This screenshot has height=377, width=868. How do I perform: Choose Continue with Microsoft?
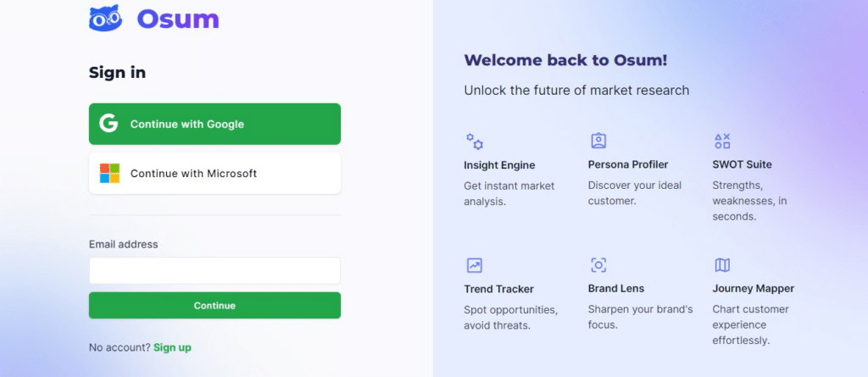click(x=214, y=174)
